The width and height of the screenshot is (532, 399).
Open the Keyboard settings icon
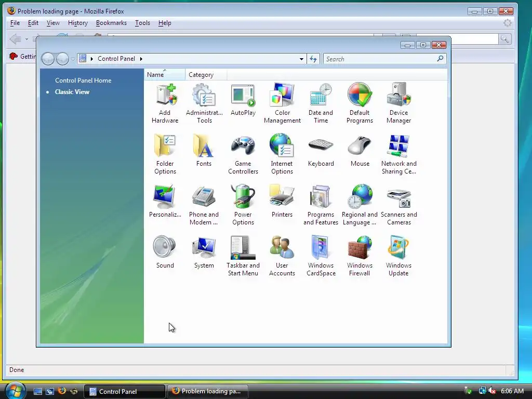[x=321, y=151]
